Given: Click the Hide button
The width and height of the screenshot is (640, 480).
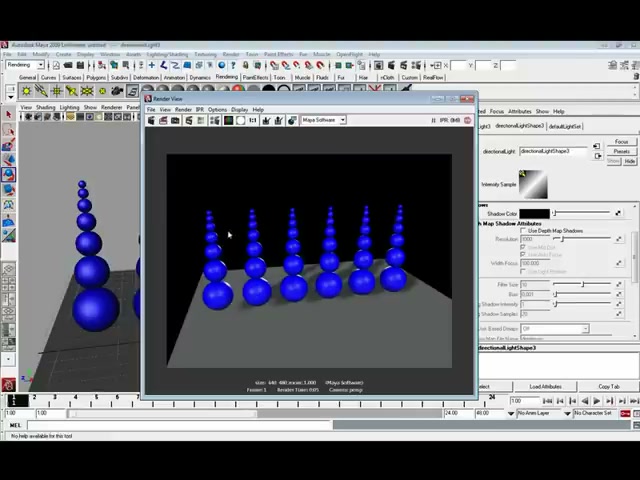Looking at the screenshot, I should click(x=630, y=161).
